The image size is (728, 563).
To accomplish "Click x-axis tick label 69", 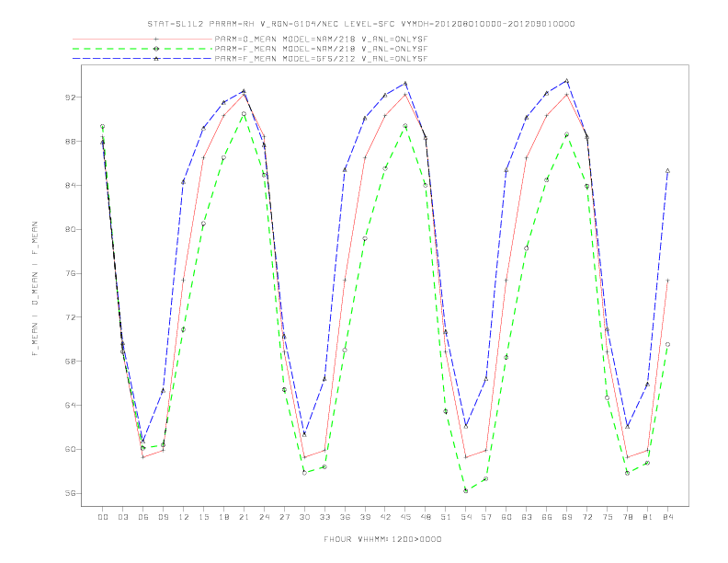I will click(x=567, y=517).
